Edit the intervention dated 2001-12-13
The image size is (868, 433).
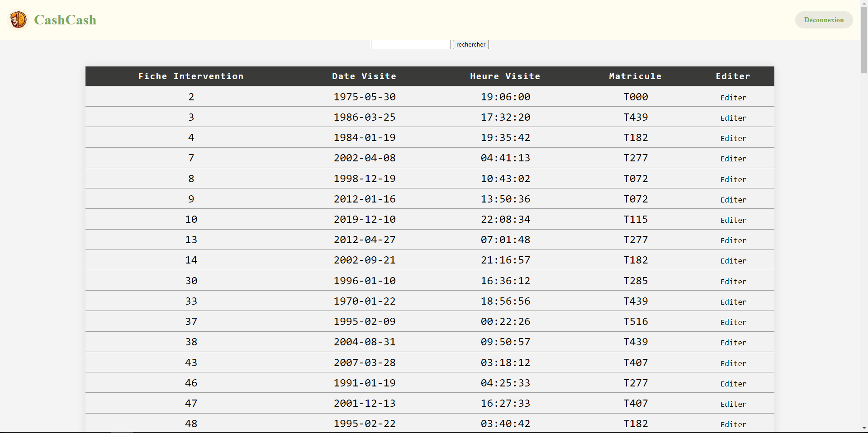[733, 404]
